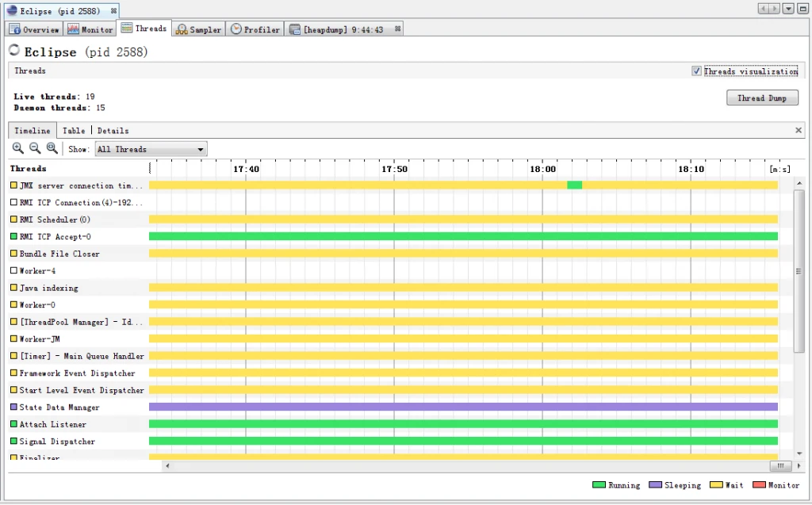Click the green state icon beside Attach Listener
The width and height of the screenshot is (812, 505).
coord(14,424)
